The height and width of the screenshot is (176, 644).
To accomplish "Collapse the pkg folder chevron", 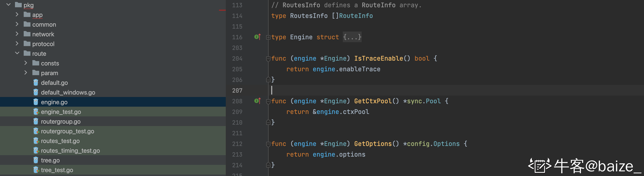I will tap(8, 5).
